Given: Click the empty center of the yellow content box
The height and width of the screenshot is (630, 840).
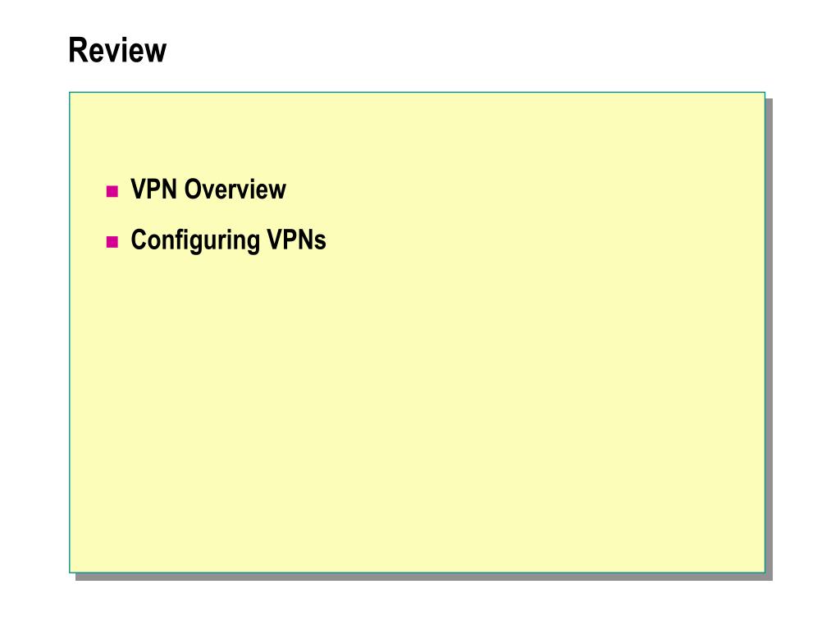Looking at the screenshot, I should point(417,332).
